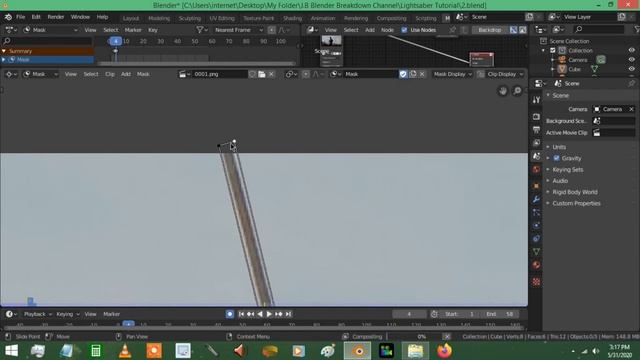Open the Object Data tab
The width and height of the screenshot is (640, 360).
(536, 252)
